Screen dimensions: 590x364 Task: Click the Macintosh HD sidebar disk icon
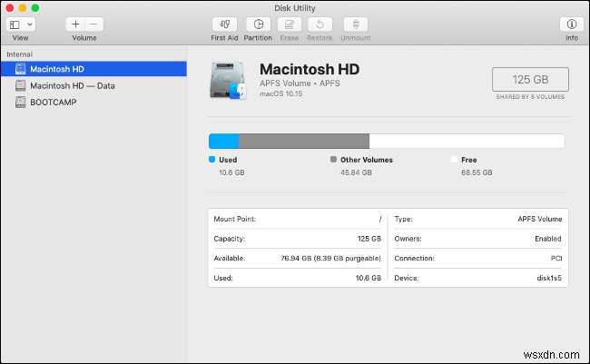pos(20,69)
